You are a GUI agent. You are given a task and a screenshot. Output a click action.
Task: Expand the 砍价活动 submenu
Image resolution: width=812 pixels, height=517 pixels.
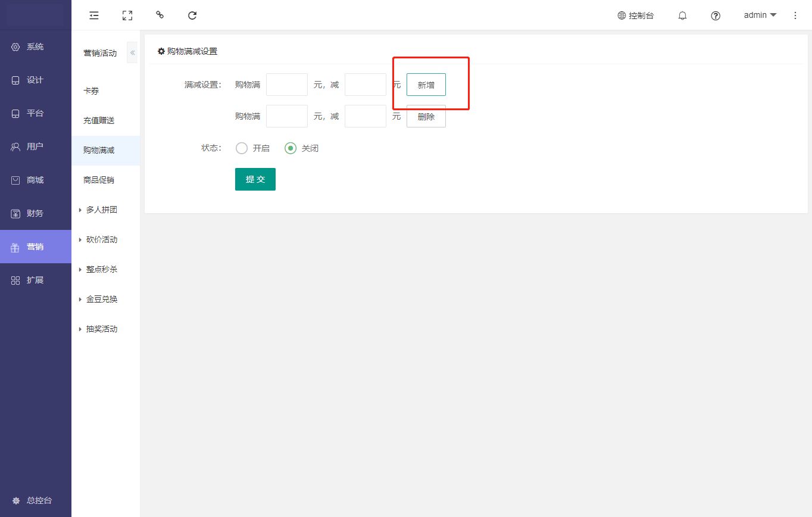coord(101,239)
